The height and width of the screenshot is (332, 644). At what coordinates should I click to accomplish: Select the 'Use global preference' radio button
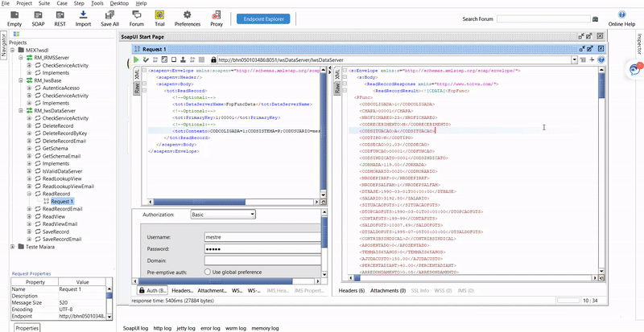coord(208,272)
